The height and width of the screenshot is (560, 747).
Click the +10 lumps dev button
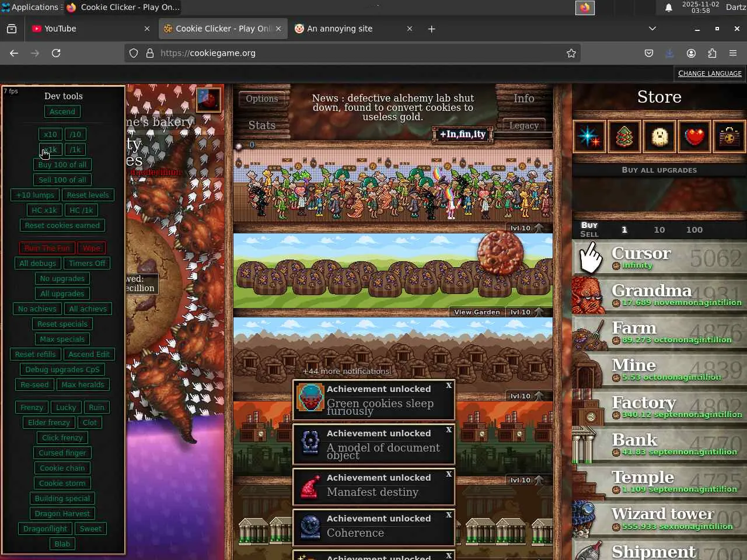click(35, 195)
